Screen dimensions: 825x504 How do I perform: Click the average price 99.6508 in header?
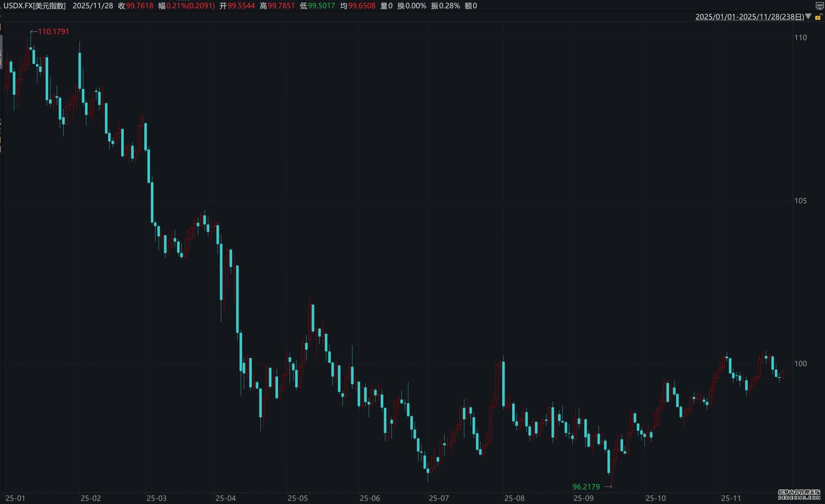click(361, 6)
